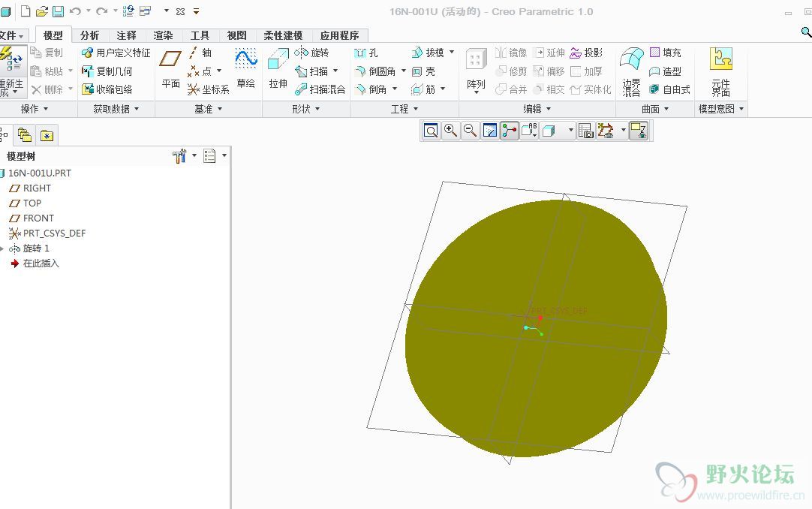Open the folder browser tab icon
The image size is (812, 509).
[x=24, y=135]
